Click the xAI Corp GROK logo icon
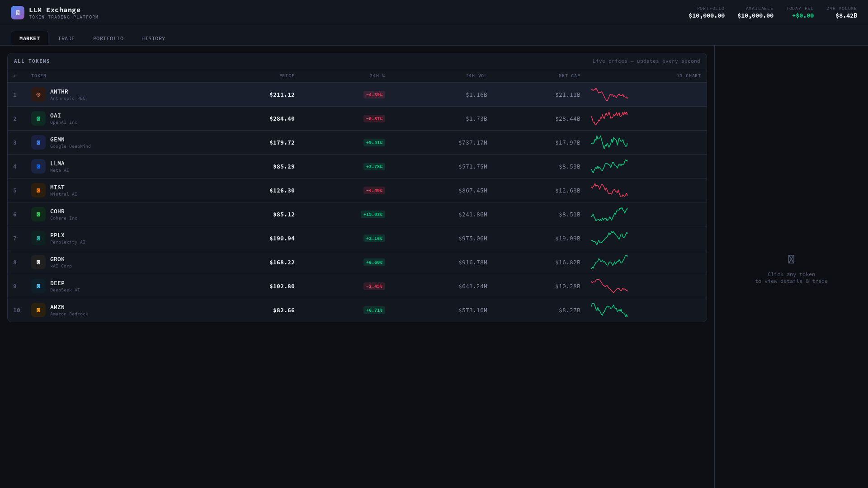Viewport: 868px width, 488px height. tap(38, 262)
